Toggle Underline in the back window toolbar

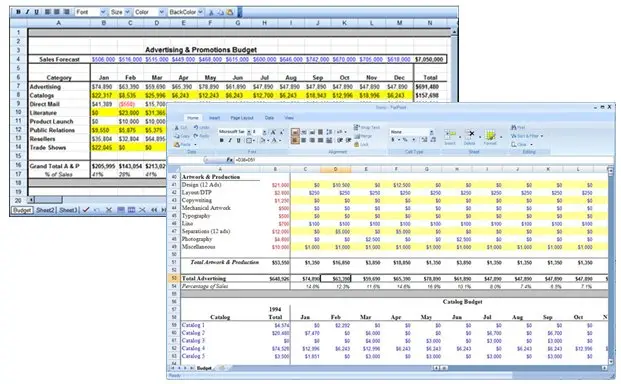tap(36, 12)
